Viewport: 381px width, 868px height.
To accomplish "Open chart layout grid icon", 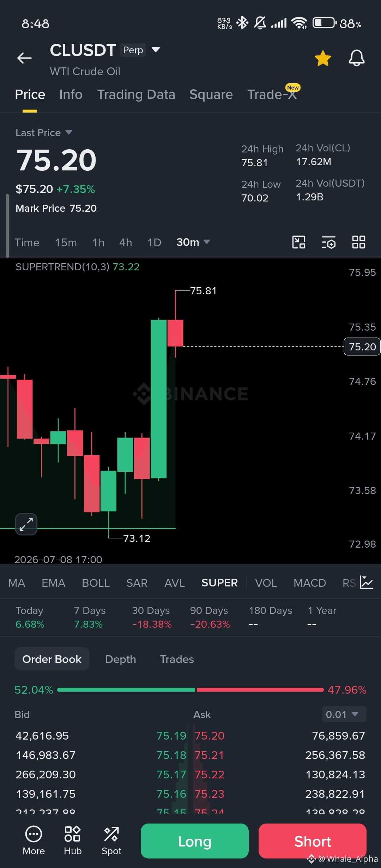I will (358, 242).
